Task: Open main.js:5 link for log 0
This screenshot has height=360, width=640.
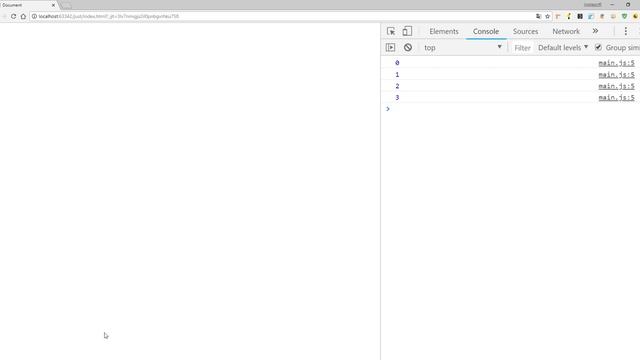Action: pos(616,63)
